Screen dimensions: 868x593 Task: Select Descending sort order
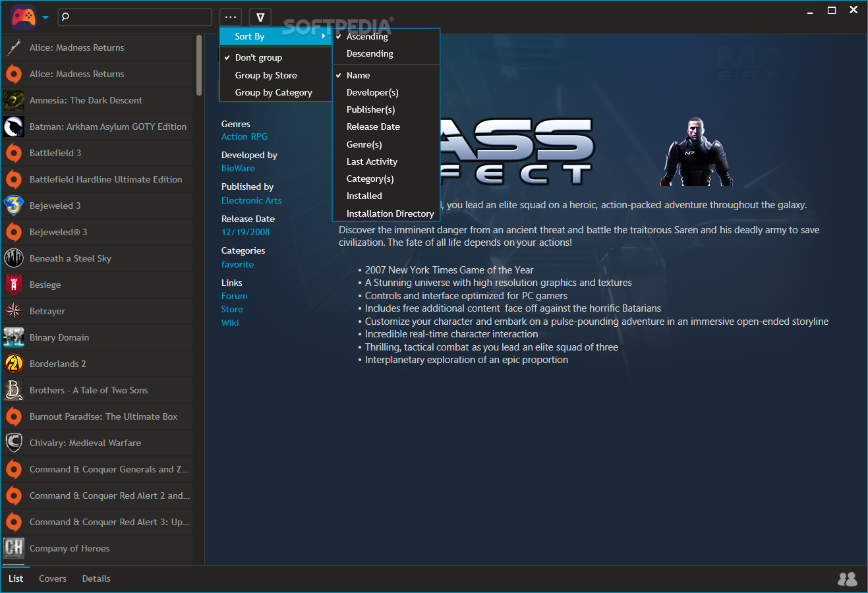(386, 53)
